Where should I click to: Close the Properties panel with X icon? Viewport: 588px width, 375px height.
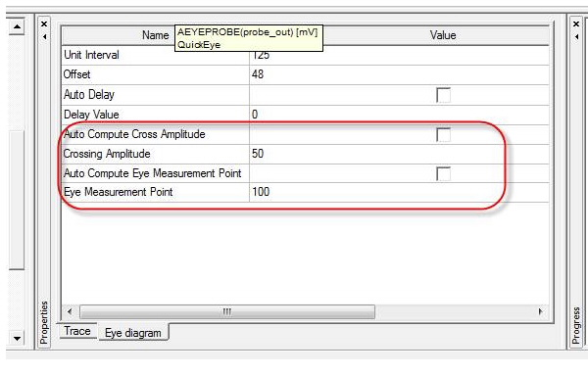(44, 23)
